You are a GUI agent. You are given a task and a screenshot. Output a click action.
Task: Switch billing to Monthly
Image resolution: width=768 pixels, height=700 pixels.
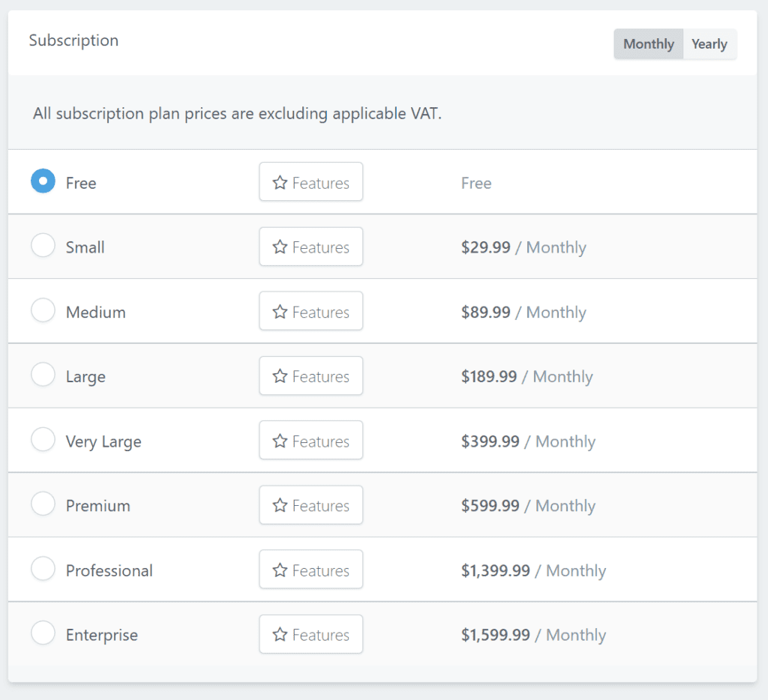[x=648, y=43]
